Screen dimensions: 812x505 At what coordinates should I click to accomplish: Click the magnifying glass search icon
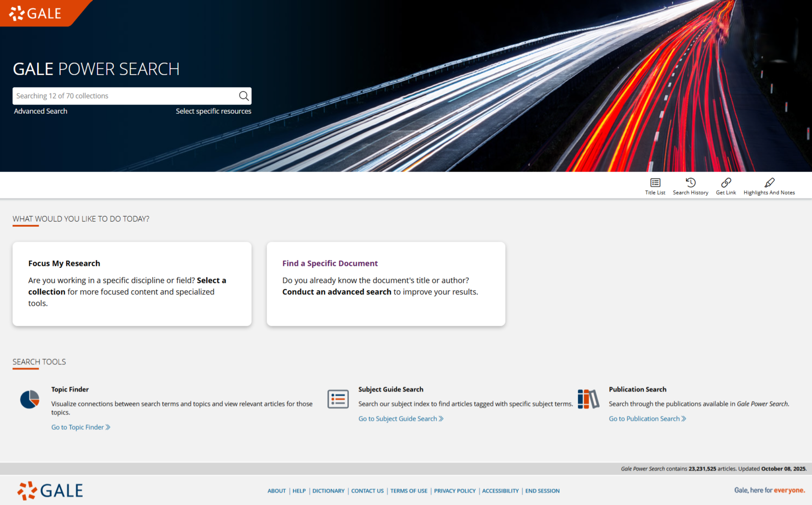(x=244, y=96)
